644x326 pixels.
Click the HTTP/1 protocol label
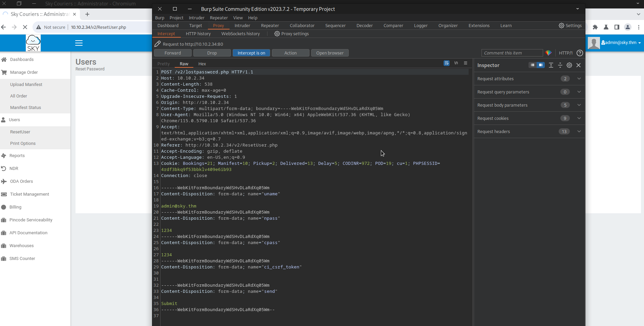coord(565,53)
